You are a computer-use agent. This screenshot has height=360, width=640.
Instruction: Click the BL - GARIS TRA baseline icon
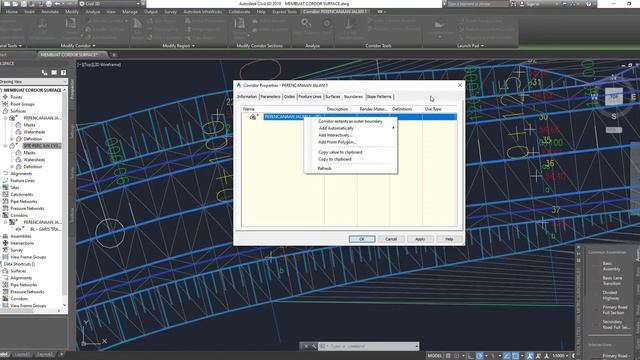coord(19,229)
